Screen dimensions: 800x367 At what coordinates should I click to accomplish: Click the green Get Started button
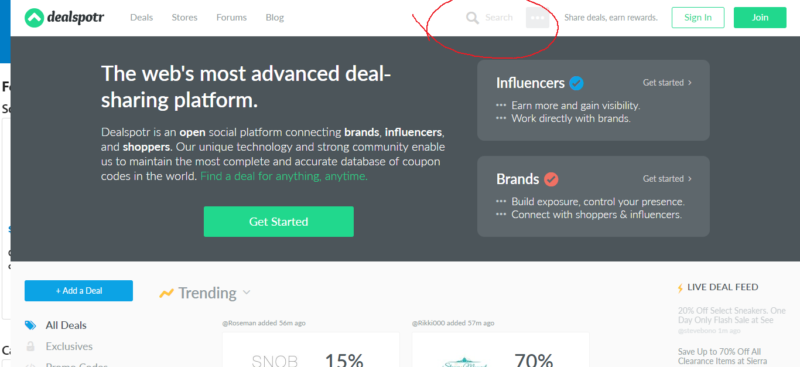click(279, 222)
